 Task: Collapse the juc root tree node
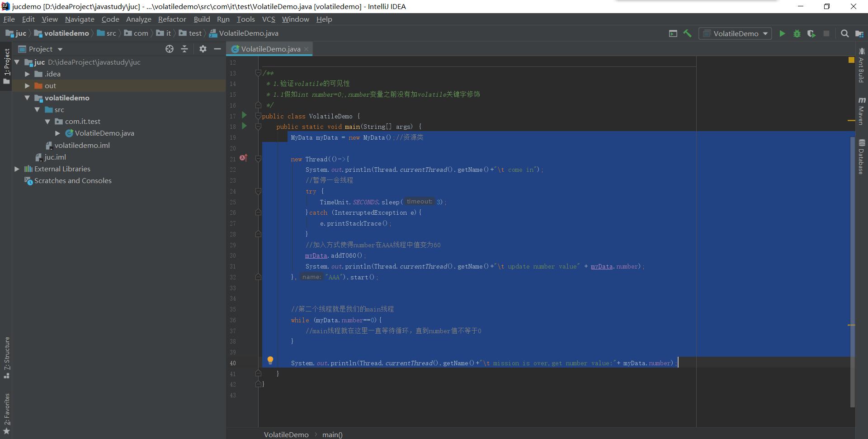point(17,62)
